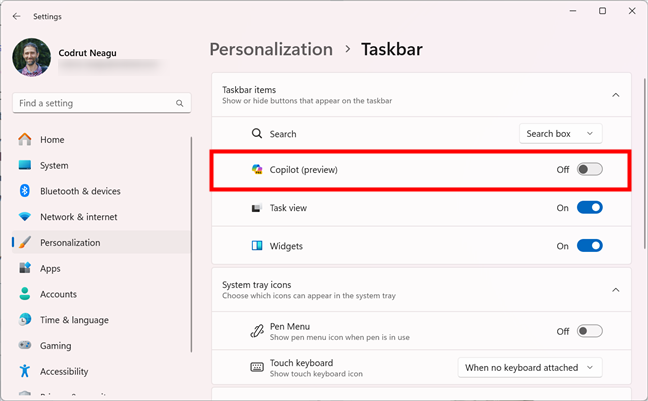Go to Personalization breadcrumb link
The image size is (648, 401).
click(x=271, y=49)
